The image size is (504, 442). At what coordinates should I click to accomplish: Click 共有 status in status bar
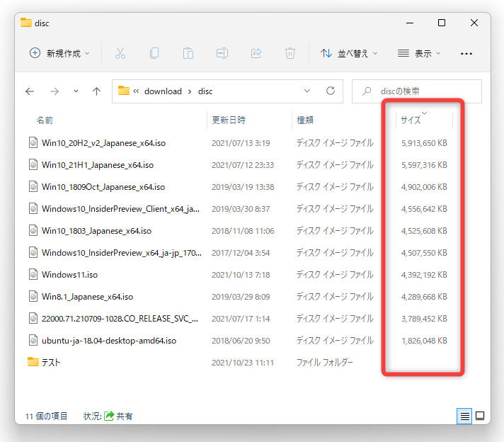pos(124,416)
